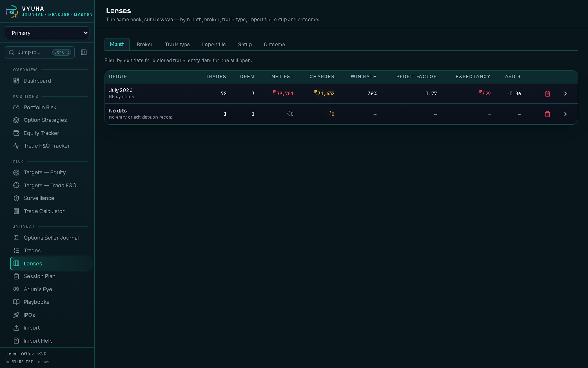Click the -₹39,701 net P&L value

[x=282, y=94]
